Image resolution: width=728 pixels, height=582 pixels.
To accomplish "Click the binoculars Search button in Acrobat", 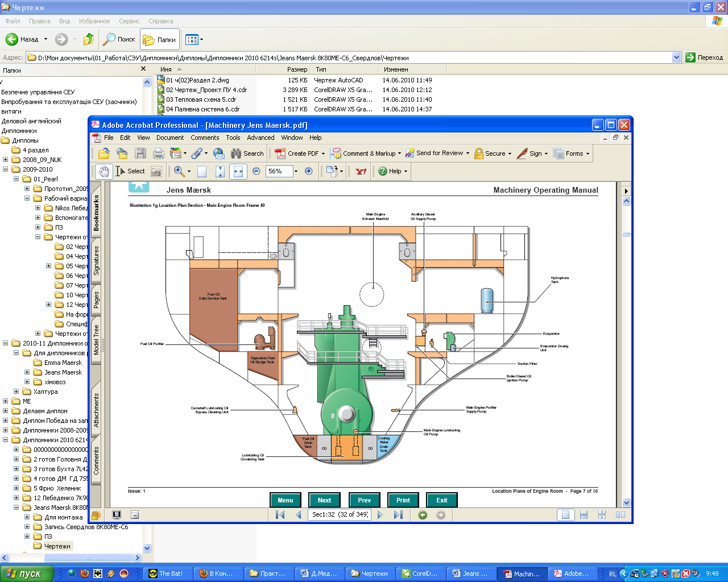I will coord(247,153).
